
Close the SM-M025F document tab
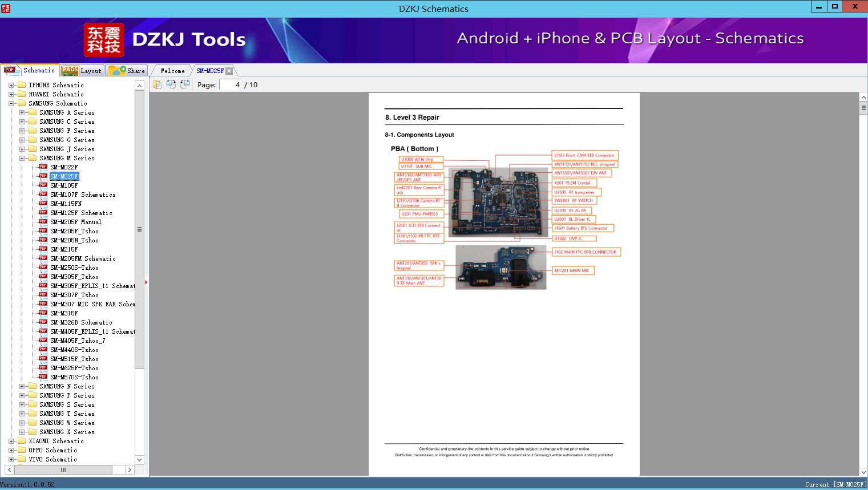pos(229,71)
